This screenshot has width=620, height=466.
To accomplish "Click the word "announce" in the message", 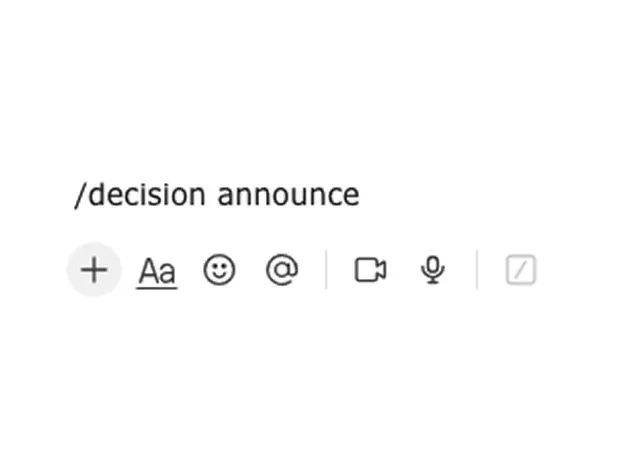I will [288, 194].
